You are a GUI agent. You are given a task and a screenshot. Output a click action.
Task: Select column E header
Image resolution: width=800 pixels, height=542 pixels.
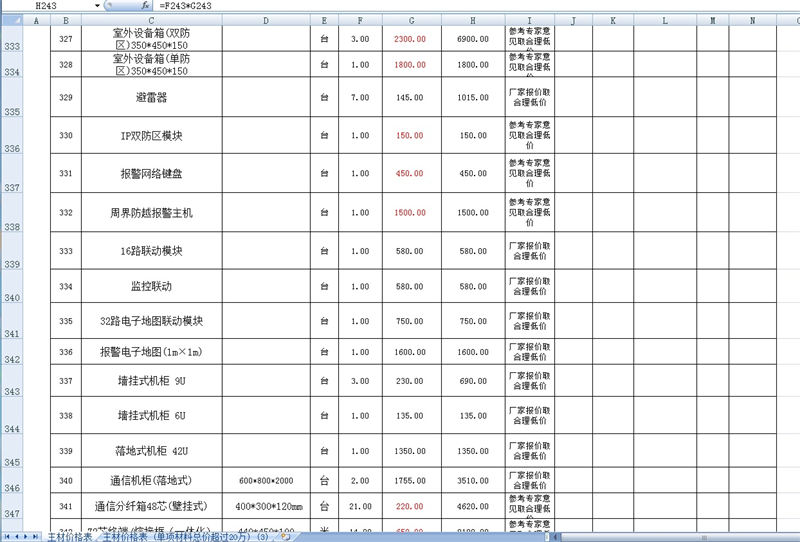(x=324, y=21)
